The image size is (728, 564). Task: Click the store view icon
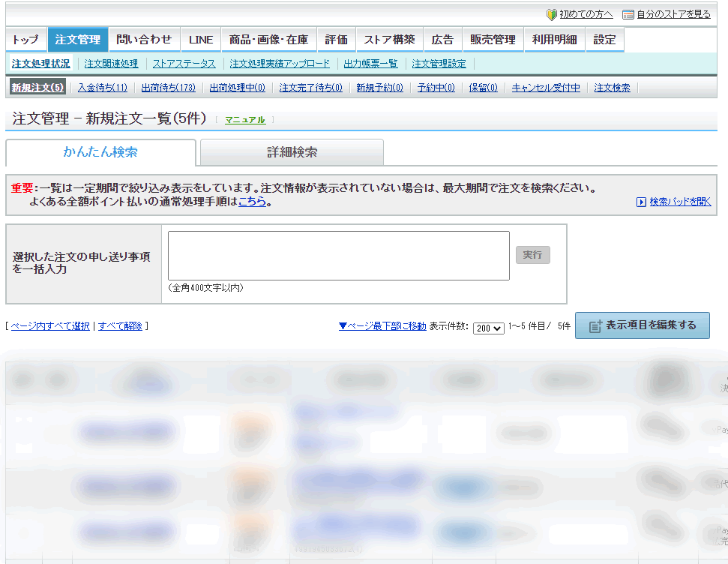click(628, 14)
